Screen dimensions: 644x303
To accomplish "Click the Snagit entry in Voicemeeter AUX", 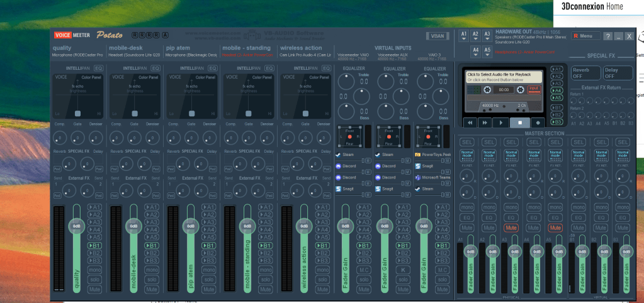I will (387, 189).
